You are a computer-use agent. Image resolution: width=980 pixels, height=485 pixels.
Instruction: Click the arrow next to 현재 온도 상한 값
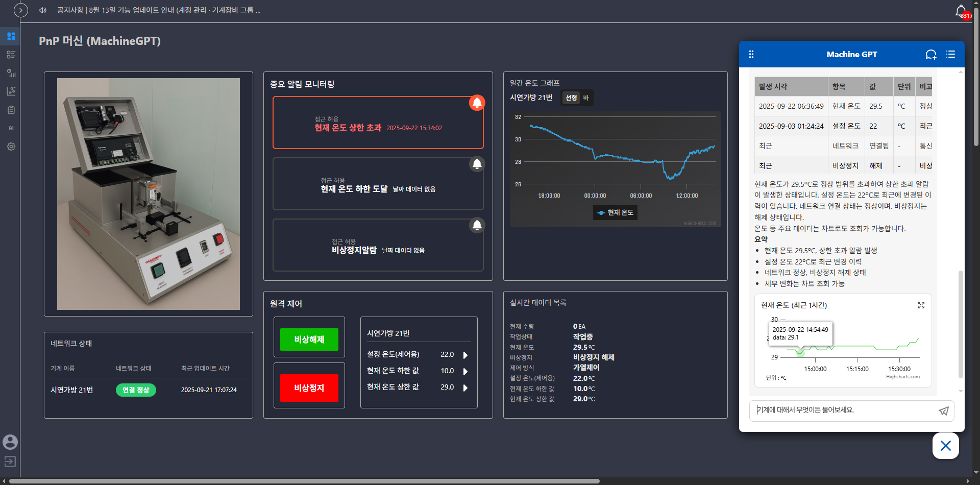(465, 388)
